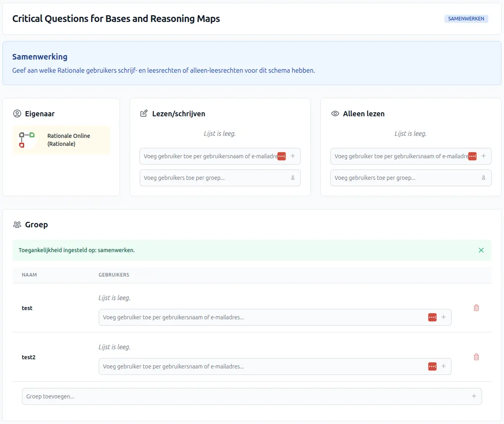Click plus icon to add user to test2
Screen dimensions: 504x424
(444, 366)
